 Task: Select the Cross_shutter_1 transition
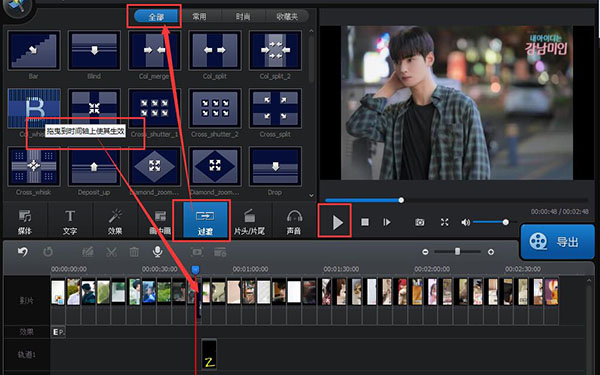click(x=154, y=108)
